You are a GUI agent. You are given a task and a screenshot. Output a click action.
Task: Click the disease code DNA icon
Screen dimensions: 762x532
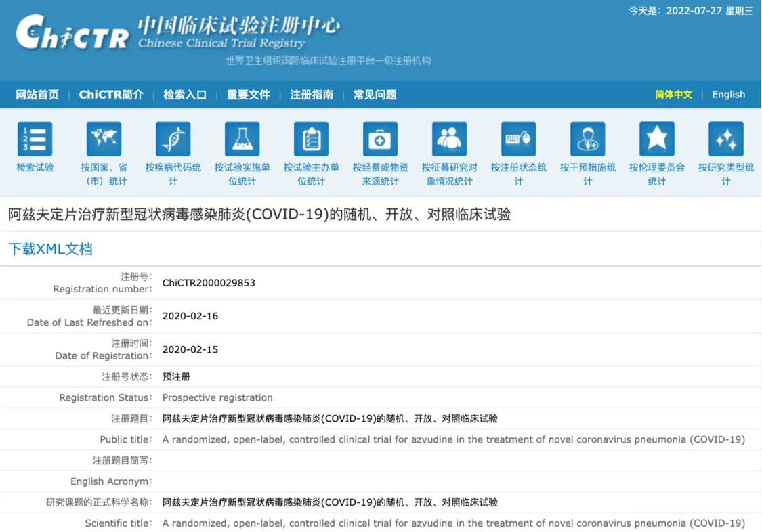(x=173, y=139)
